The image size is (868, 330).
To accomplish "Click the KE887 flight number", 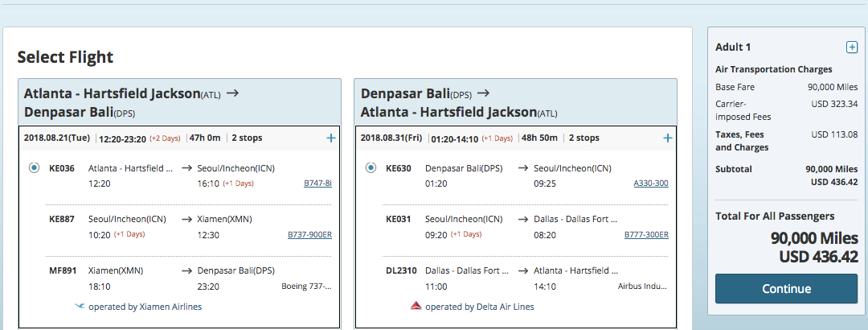I will pos(62,219).
